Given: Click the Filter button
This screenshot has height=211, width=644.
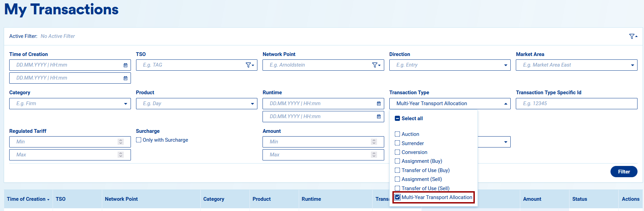Looking at the screenshot, I should (623, 172).
